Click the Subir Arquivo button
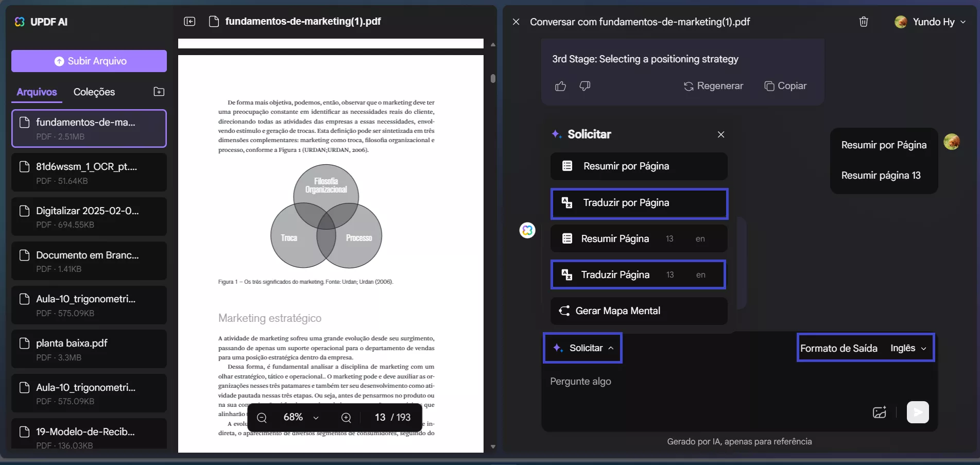The width and height of the screenshot is (980, 465). coord(89,61)
